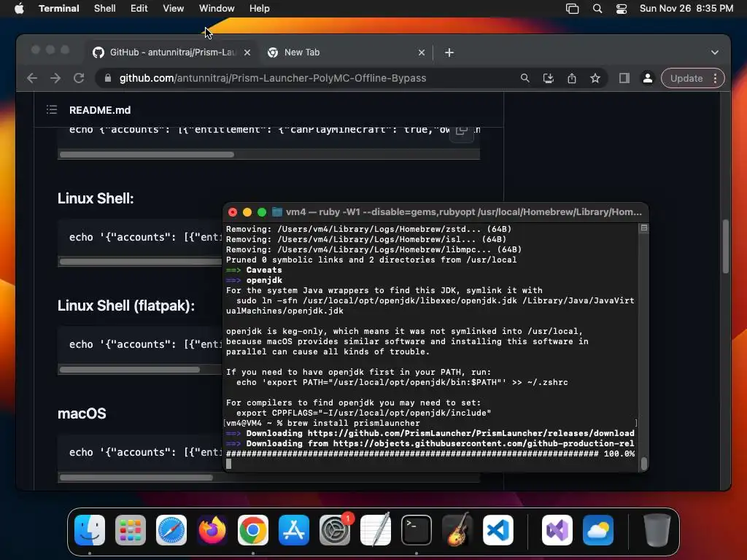Viewport: 747px width, 560px height.
Task: Expand the Chrome tab search chevron
Action: tap(715, 52)
